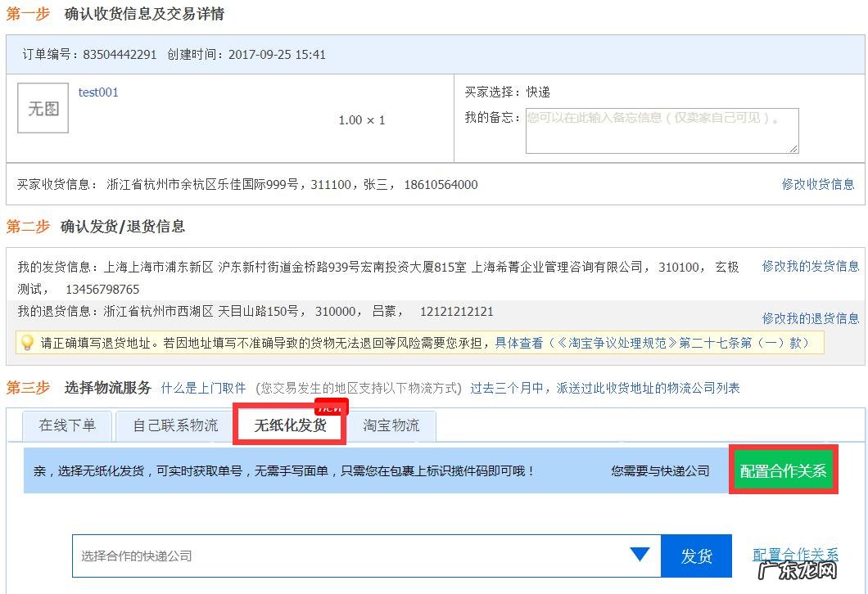Open the test001 product link
Image resolution: width=868 pixels, height=594 pixels.
97,92
